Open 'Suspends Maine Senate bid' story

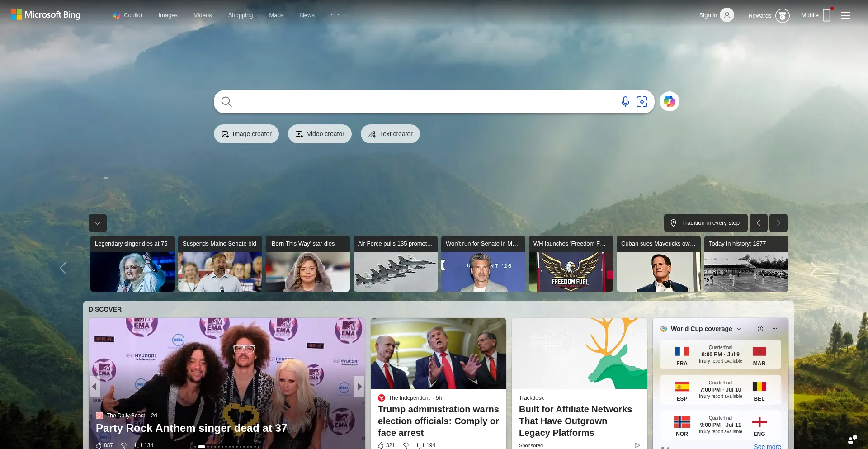pyautogui.click(x=220, y=264)
